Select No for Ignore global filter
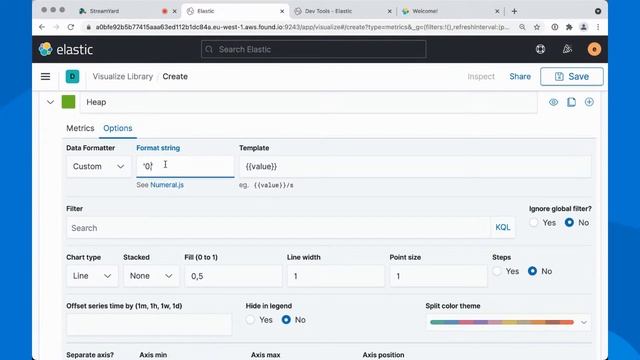Image resolution: width=640 pixels, height=360 pixels. [x=569, y=222]
